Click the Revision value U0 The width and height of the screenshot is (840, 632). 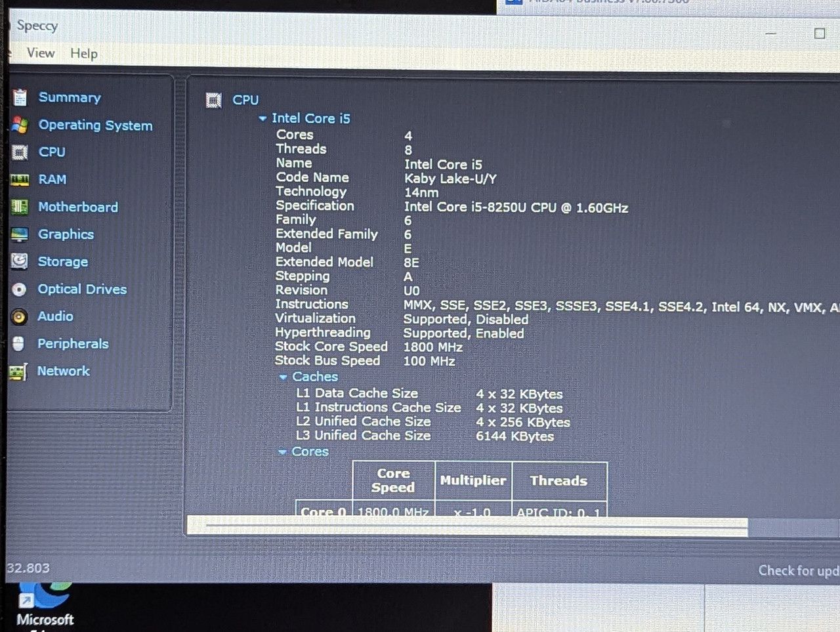411,291
